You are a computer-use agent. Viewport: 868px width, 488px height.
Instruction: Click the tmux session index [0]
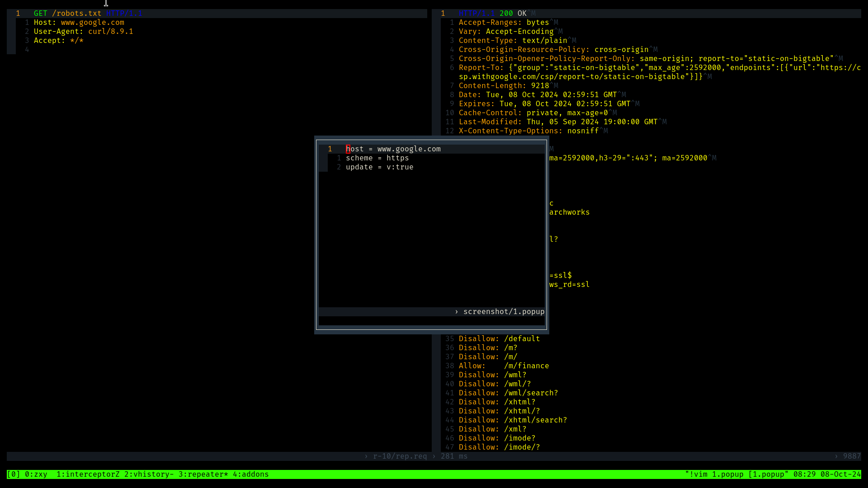click(13, 474)
